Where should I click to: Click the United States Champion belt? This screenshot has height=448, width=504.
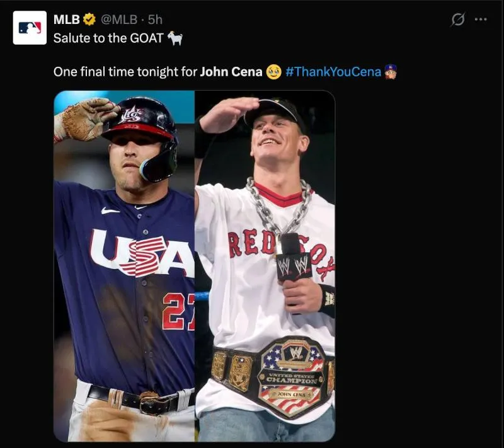click(x=273, y=376)
